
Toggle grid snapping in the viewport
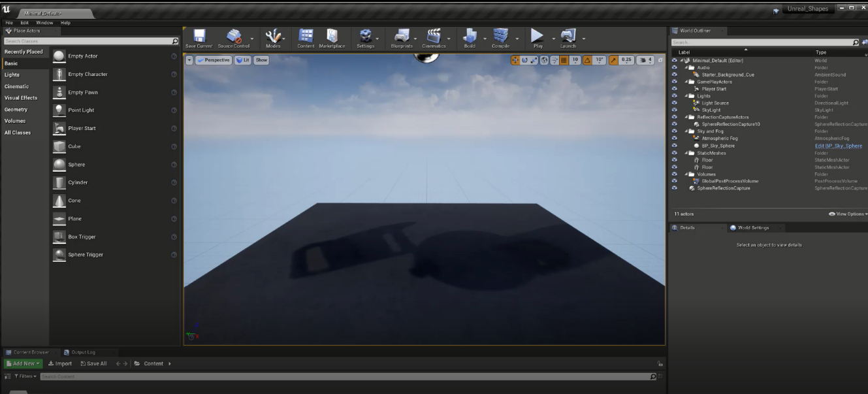[x=564, y=60]
